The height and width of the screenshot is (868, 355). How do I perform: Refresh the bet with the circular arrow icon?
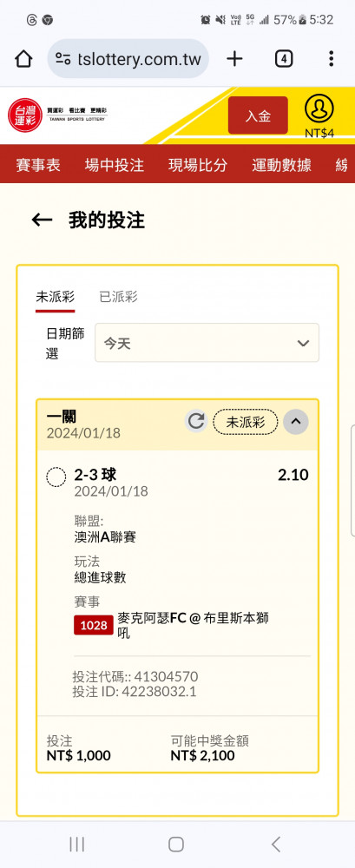[196, 422]
